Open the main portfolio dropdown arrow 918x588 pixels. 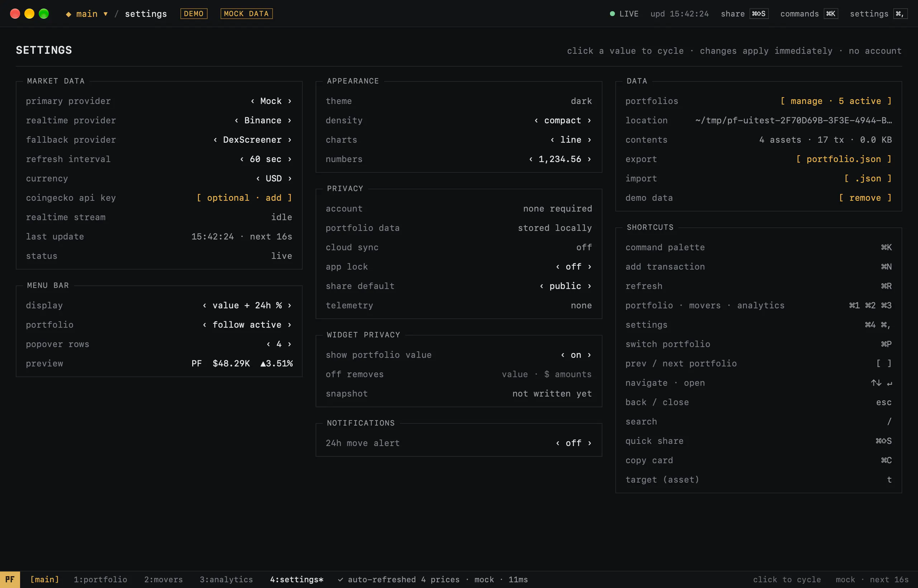click(105, 14)
